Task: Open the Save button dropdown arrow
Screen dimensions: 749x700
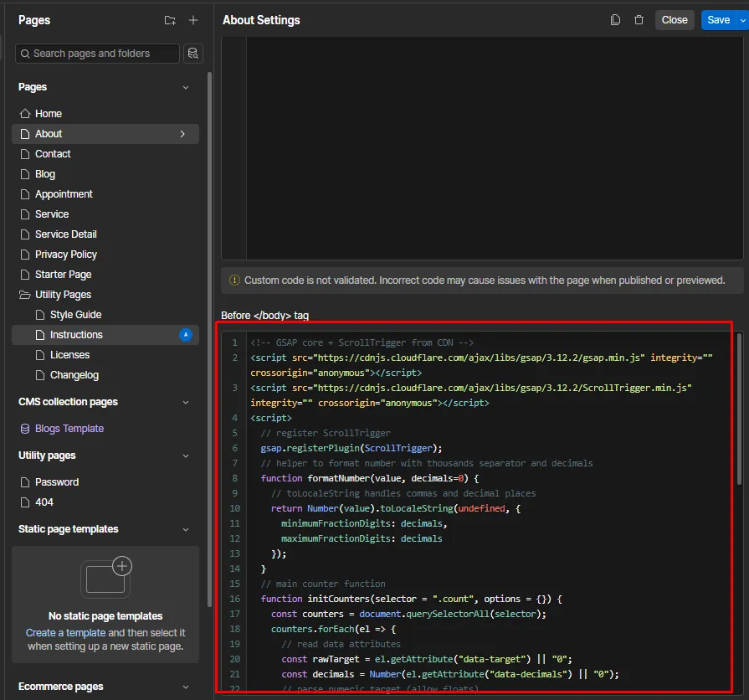Action: tap(741, 20)
